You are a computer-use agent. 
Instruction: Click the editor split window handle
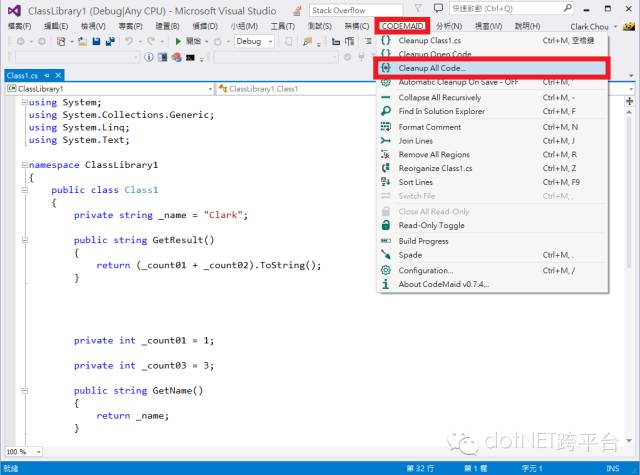(x=629, y=101)
